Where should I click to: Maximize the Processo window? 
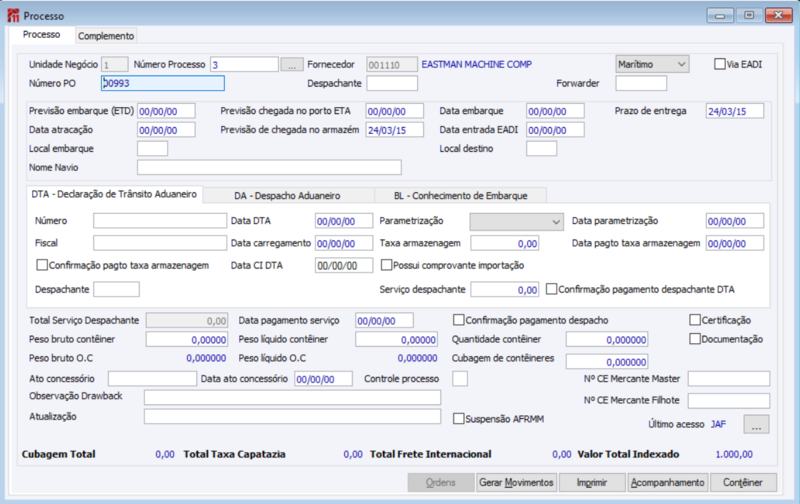pyautogui.click(x=747, y=14)
